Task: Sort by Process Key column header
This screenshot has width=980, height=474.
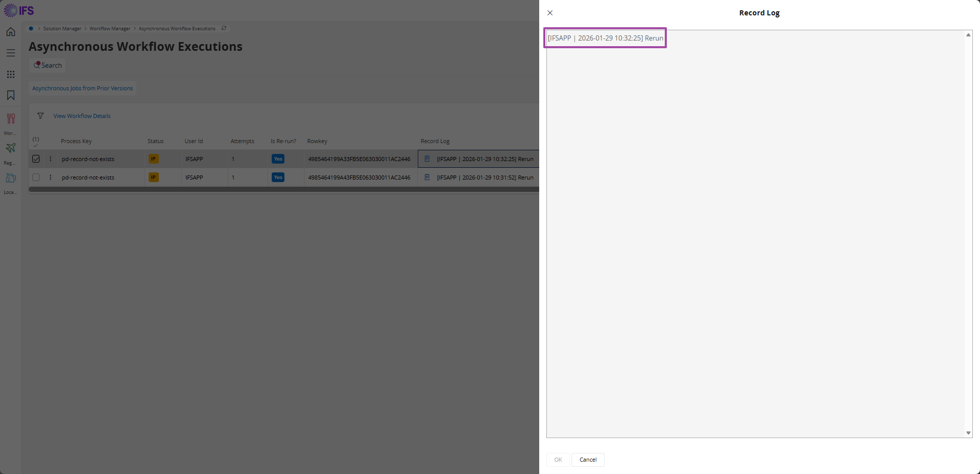Action: point(76,141)
